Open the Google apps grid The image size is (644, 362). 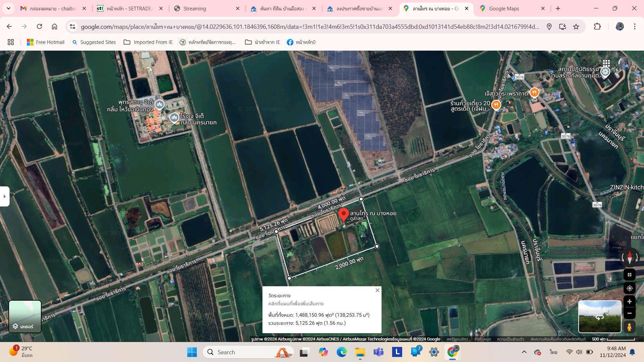click(x=606, y=63)
